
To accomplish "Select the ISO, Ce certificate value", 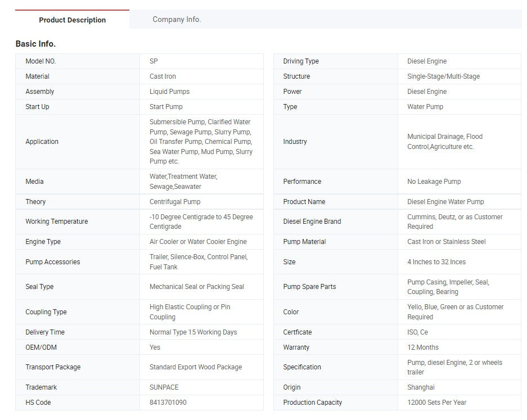I will coord(417,332).
